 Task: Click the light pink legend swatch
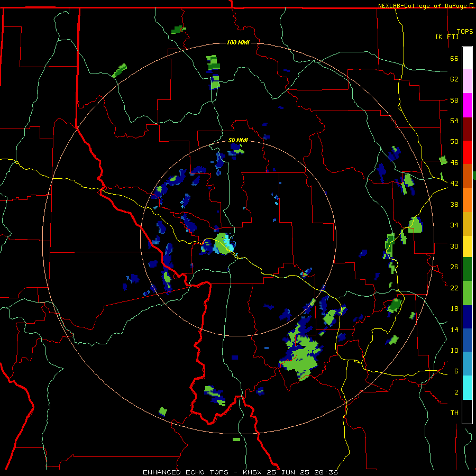tap(467, 81)
